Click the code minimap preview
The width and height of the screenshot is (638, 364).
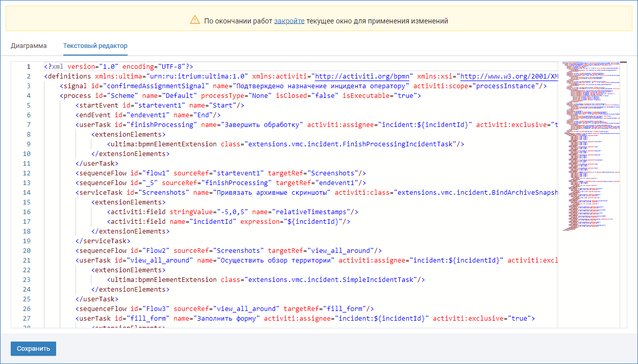point(592,148)
